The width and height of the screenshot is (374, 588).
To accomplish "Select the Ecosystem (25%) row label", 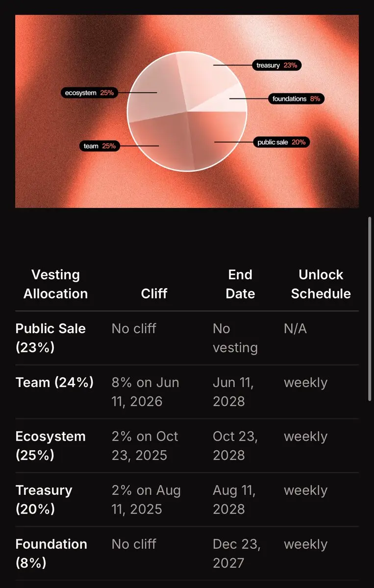I will tap(50, 446).
